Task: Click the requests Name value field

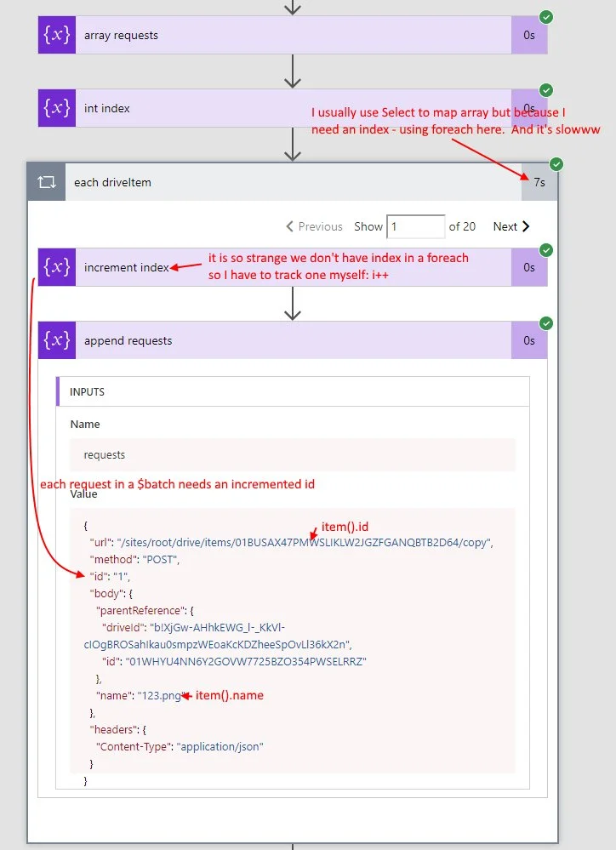Action: tap(293, 455)
